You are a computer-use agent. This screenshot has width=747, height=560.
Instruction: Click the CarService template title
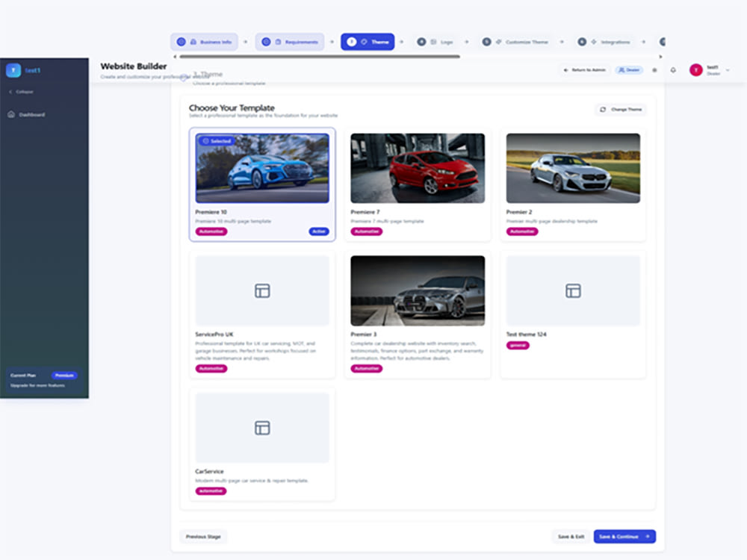[x=210, y=471]
